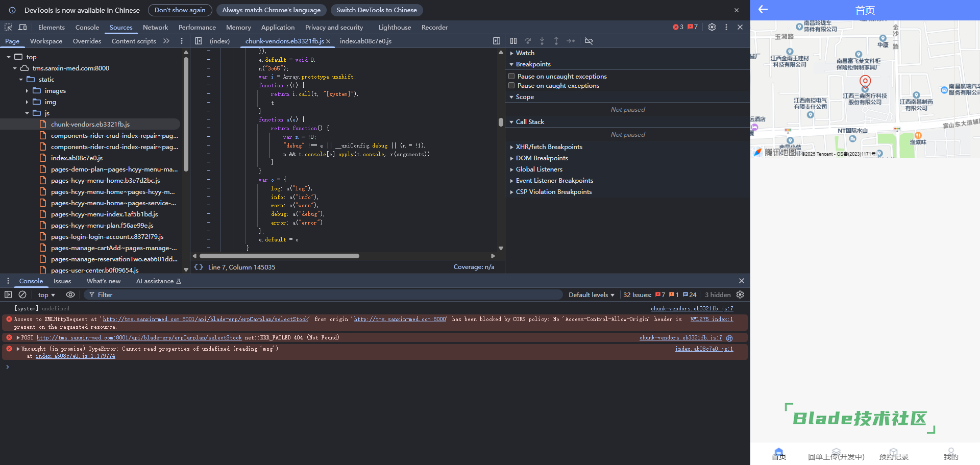Image resolution: width=980 pixels, height=465 pixels.
Task: Click Always match Chrome's language button
Action: [x=272, y=10]
